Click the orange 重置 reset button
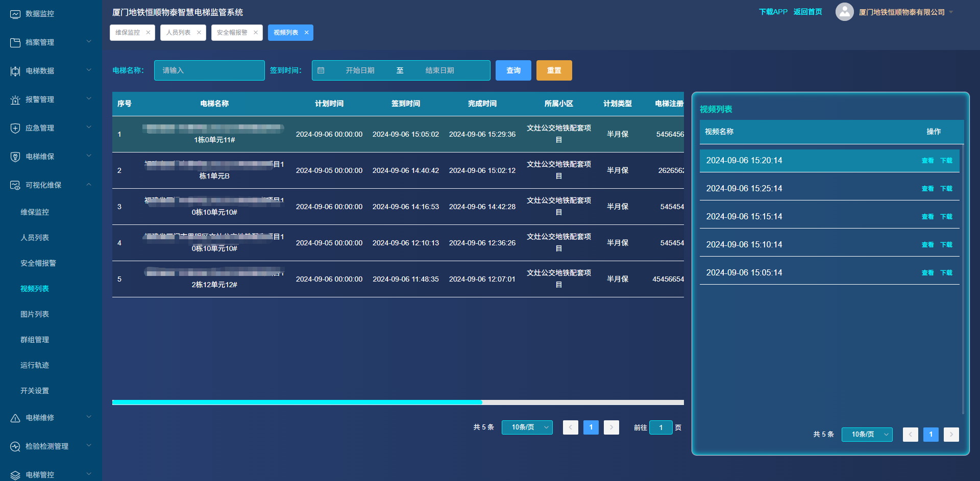Image resolution: width=980 pixels, height=481 pixels. click(554, 70)
